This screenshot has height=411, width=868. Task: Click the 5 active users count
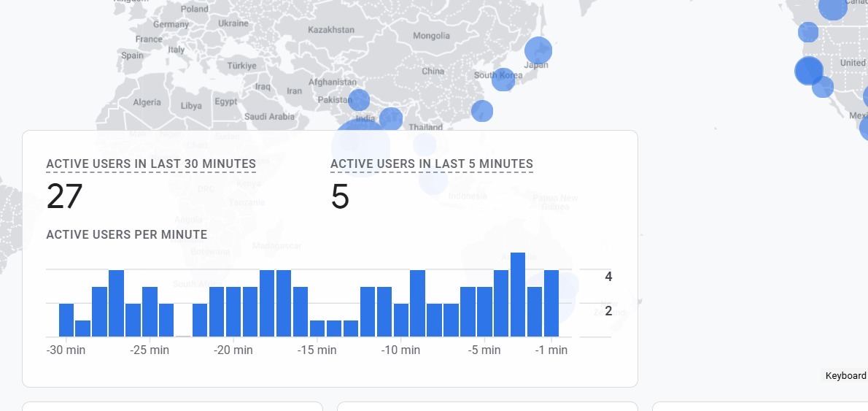coord(340,197)
